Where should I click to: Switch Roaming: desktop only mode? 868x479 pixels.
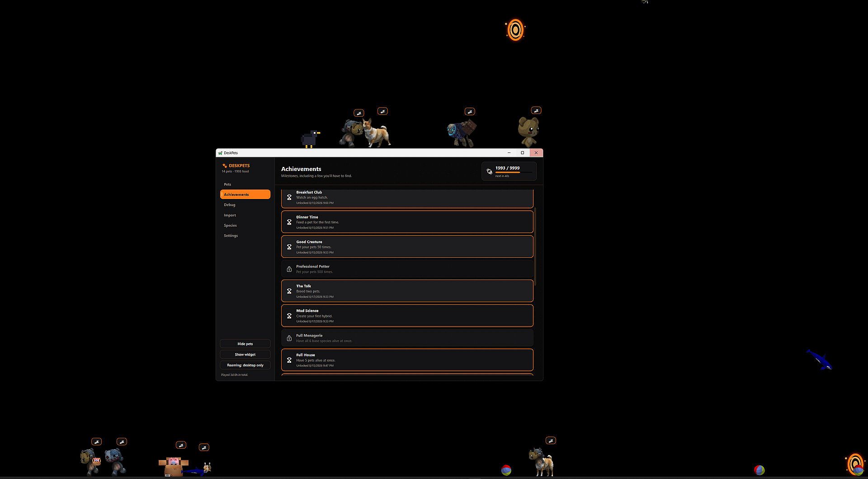(245, 365)
